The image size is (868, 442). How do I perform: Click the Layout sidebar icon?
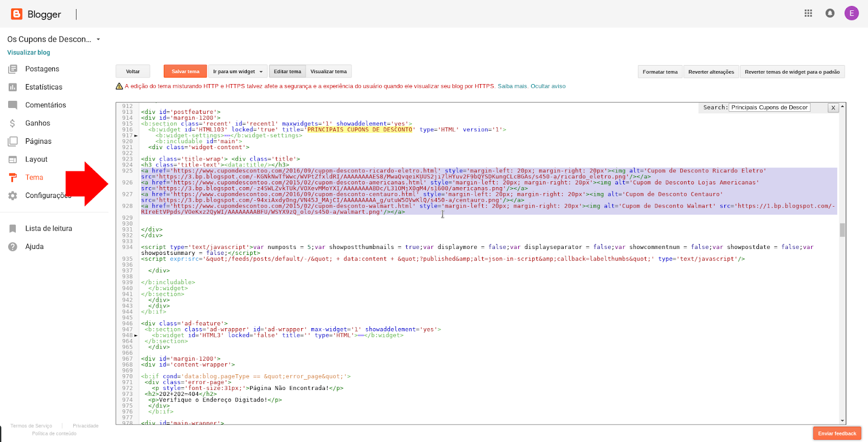point(12,159)
